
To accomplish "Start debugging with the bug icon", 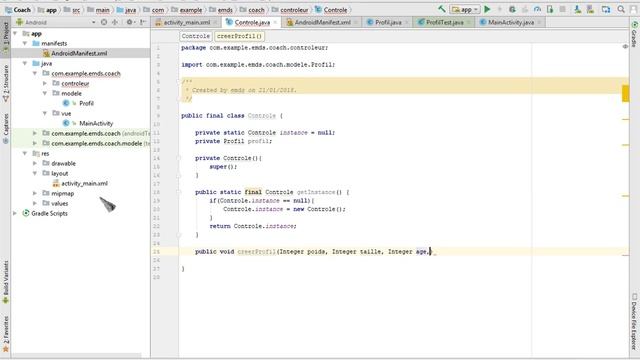I will click(512, 9).
